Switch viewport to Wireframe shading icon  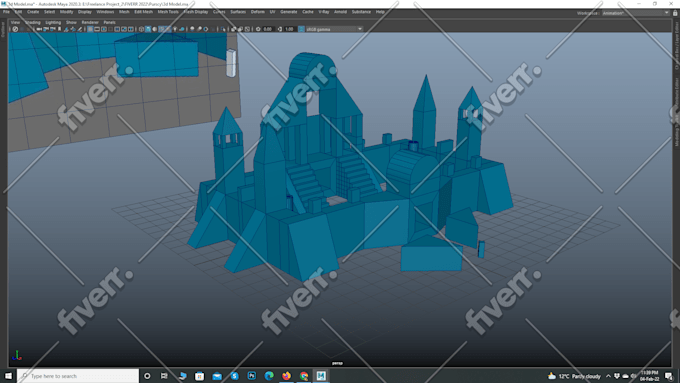[x=141, y=29]
